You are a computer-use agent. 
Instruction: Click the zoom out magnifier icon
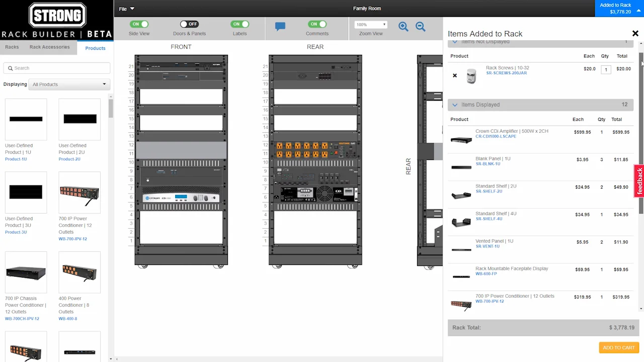click(x=421, y=27)
